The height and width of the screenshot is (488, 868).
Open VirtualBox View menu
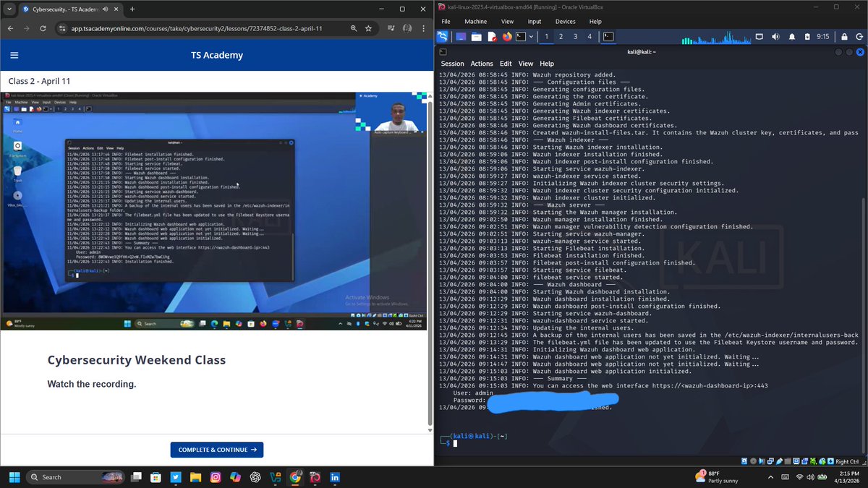coord(507,22)
